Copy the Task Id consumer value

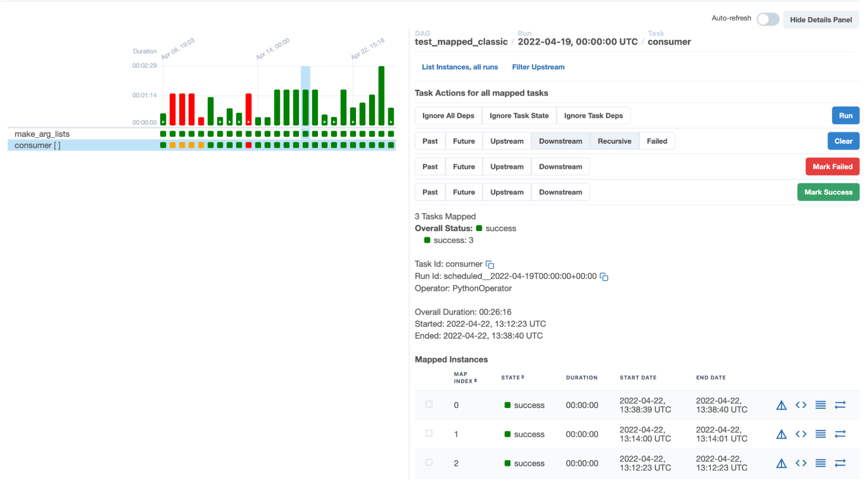pyautogui.click(x=490, y=264)
